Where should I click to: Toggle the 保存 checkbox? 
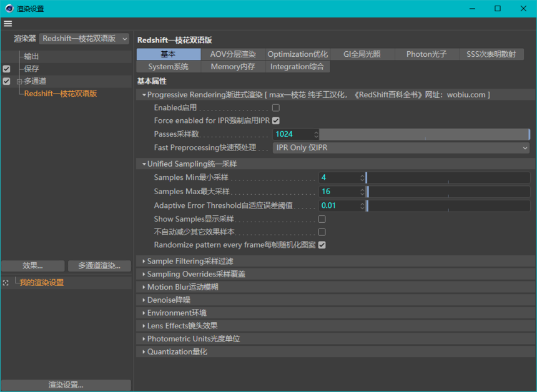point(6,69)
